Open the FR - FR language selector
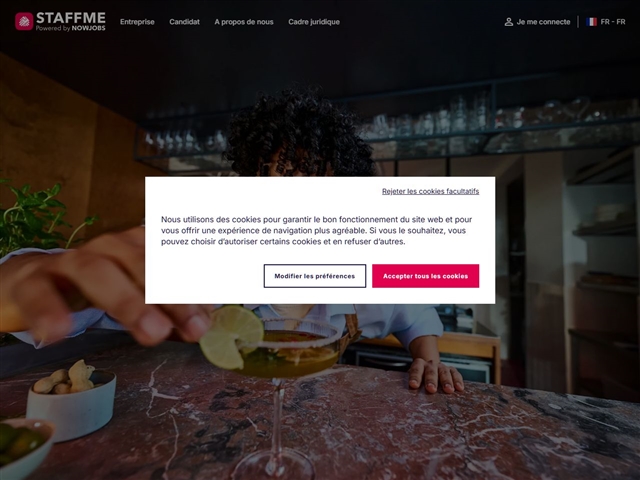Screen dimensions: 640x480 pos(606,22)
